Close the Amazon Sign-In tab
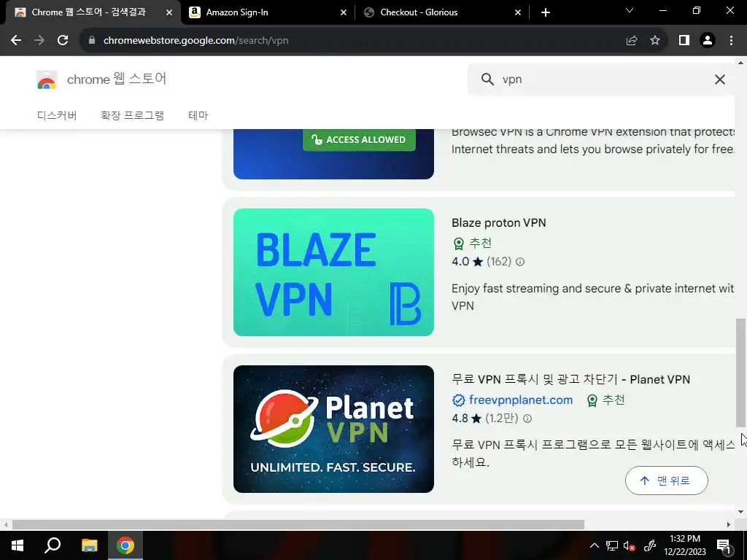Viewport: 747px width, 560px height. pyautogui.click(x=344, y=13)
